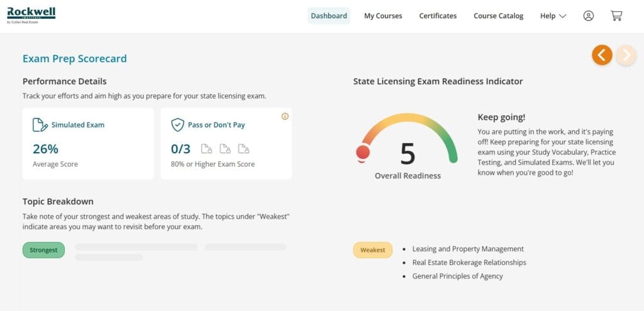Expand the Help dropdown menu
644x311 pixels.
[x=553, y=16]
